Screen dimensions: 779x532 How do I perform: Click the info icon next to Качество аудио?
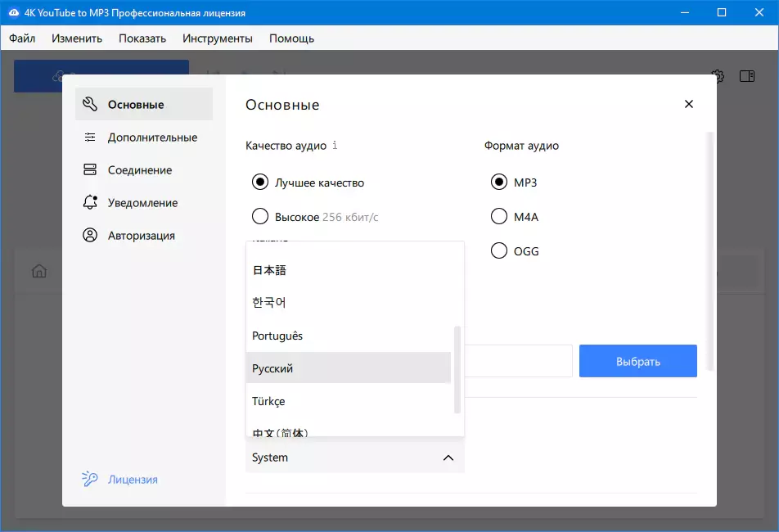[x=335, y=146]
